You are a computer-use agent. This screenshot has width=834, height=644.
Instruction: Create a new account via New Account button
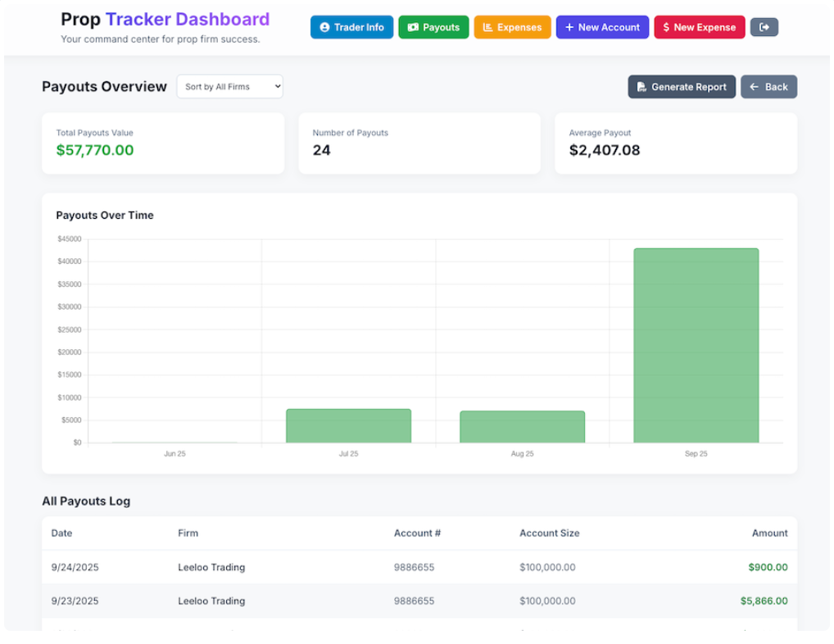click(x=602, y=27)
